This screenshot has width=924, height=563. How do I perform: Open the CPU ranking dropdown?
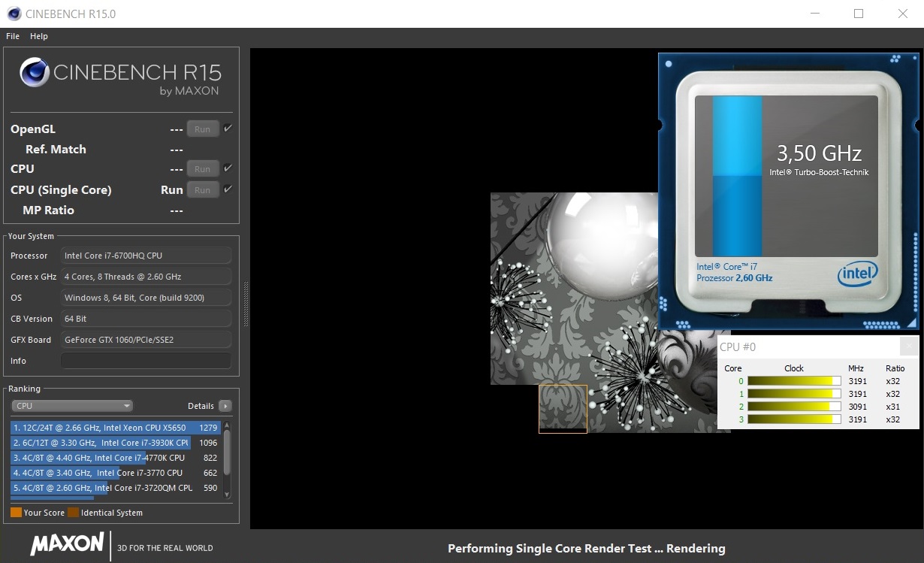(x=72, y=406)
